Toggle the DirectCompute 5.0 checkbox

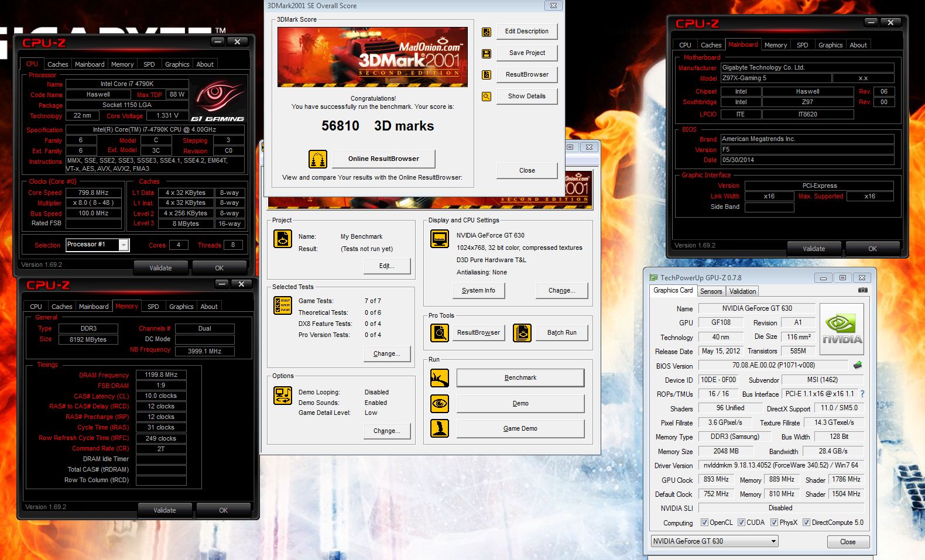[x=806, y=523]
